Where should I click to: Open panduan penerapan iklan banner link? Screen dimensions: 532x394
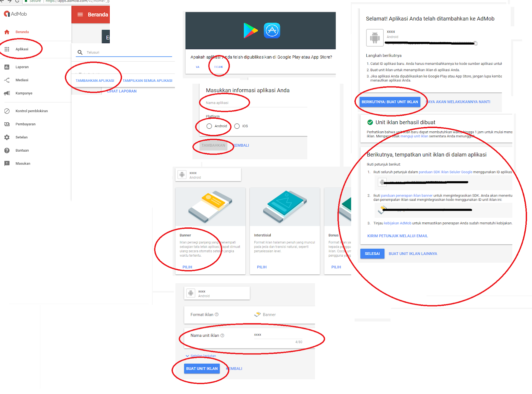point(407,196)
